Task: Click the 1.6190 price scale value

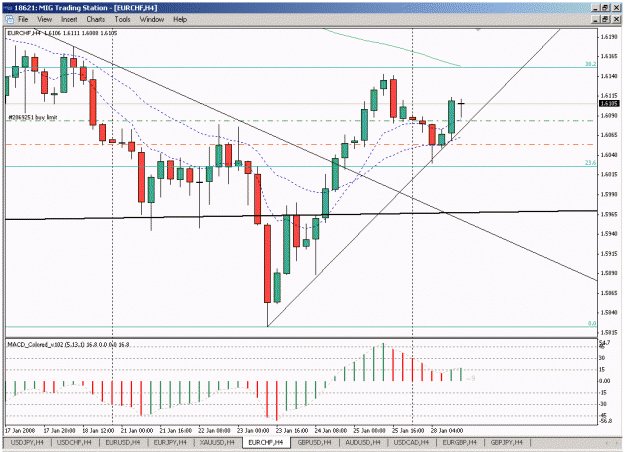Action: 609,37
